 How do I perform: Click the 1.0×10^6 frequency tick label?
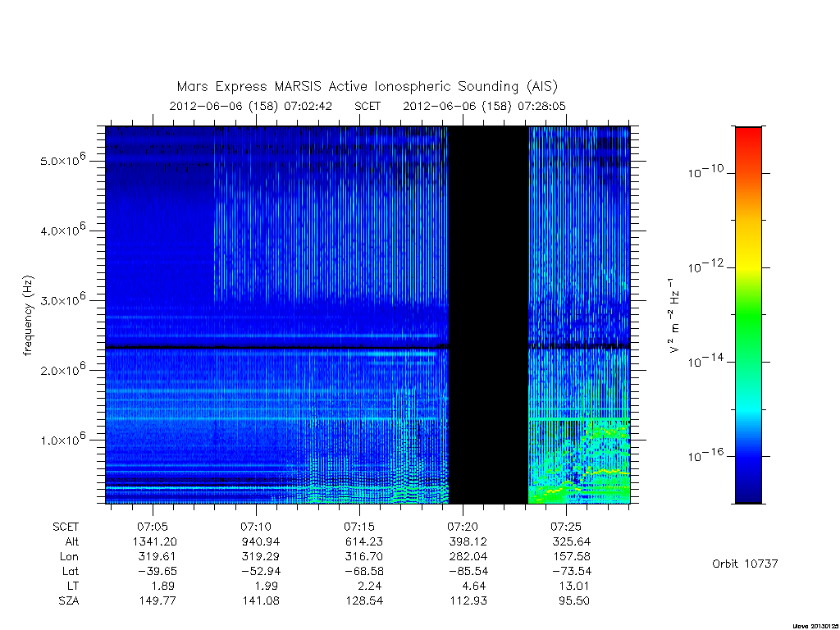(x=62, y=439)
